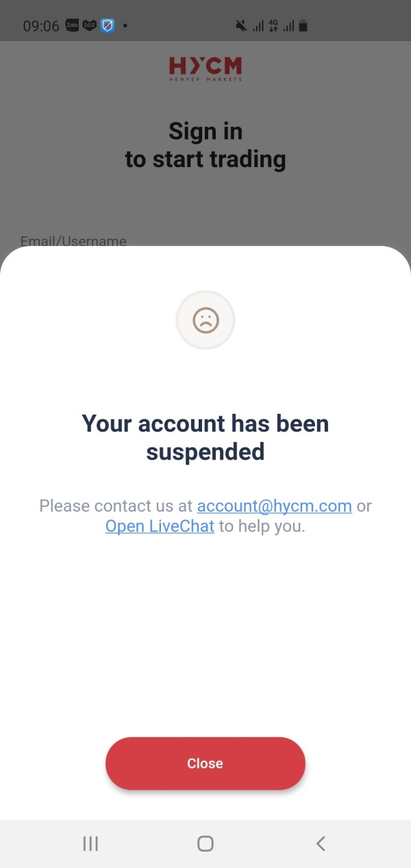The width and height of the screenshot is (411, 868).
Task: Open the account@hycm.com email link
Action: (275, 506)
